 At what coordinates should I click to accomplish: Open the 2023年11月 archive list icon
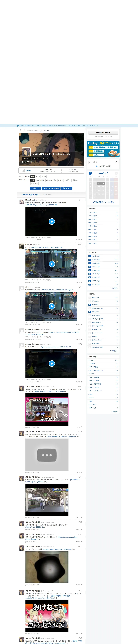click(90, 285)
